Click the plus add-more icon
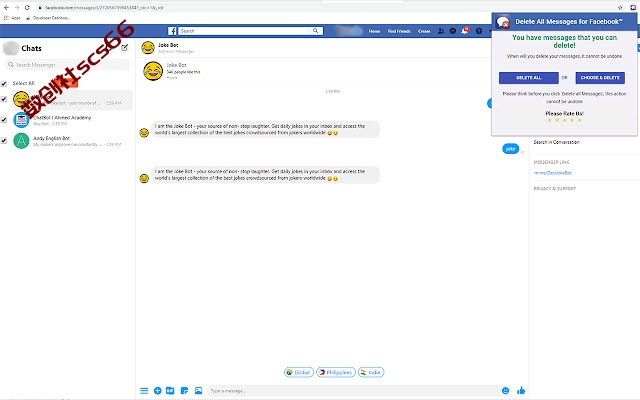The image size is (640, 400). pyautogui.click(x=158, y=391)
